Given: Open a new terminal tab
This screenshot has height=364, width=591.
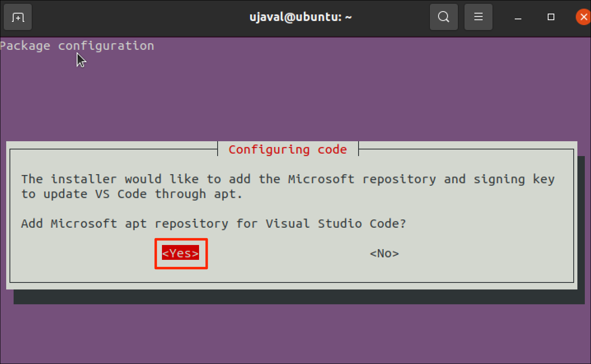Looking at the screenshot, I should click(x=18, y=17).
